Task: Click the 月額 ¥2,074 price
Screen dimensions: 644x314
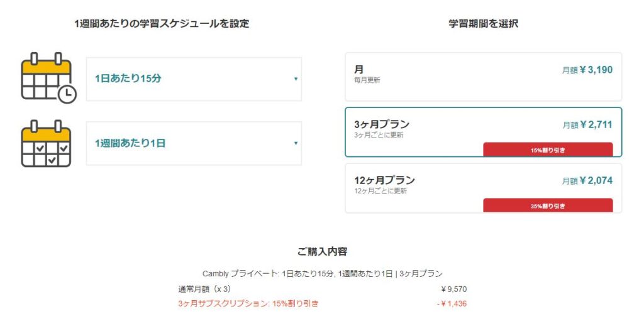Action: coord(587,181)
